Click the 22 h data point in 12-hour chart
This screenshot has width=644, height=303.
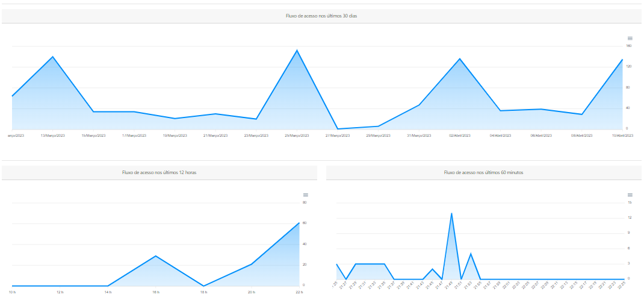299,223
